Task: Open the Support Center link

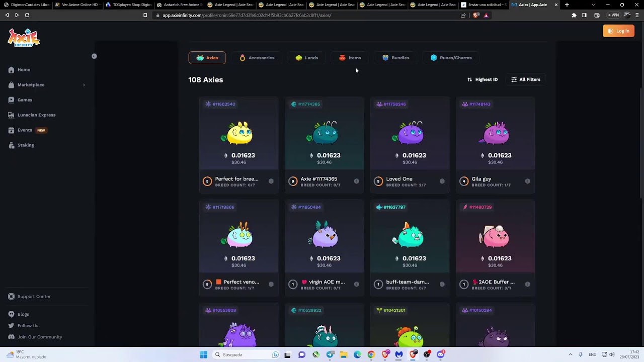Action: [34, 297]
